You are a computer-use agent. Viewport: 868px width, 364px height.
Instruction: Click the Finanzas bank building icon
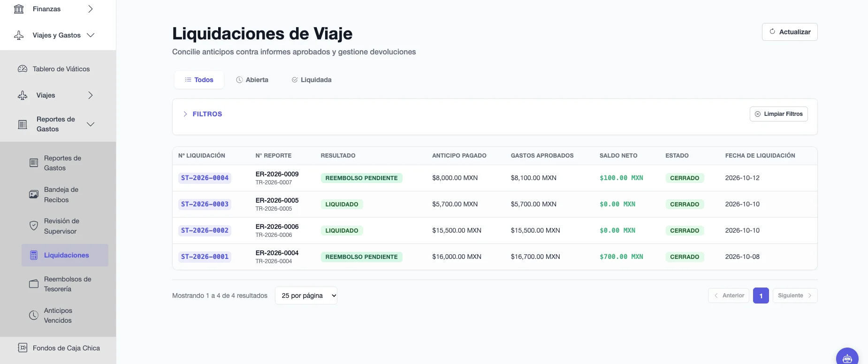[x=19, y=9]
